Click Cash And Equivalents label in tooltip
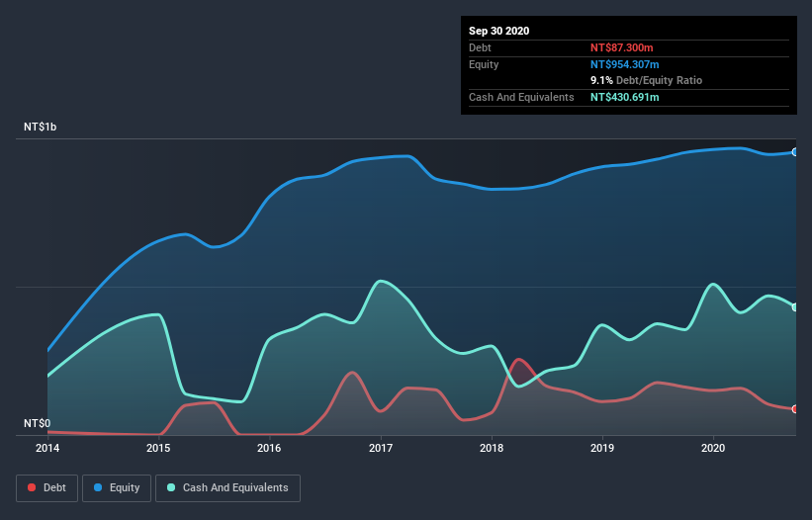This screenshot has height=520, width=812. coord(521,97)
